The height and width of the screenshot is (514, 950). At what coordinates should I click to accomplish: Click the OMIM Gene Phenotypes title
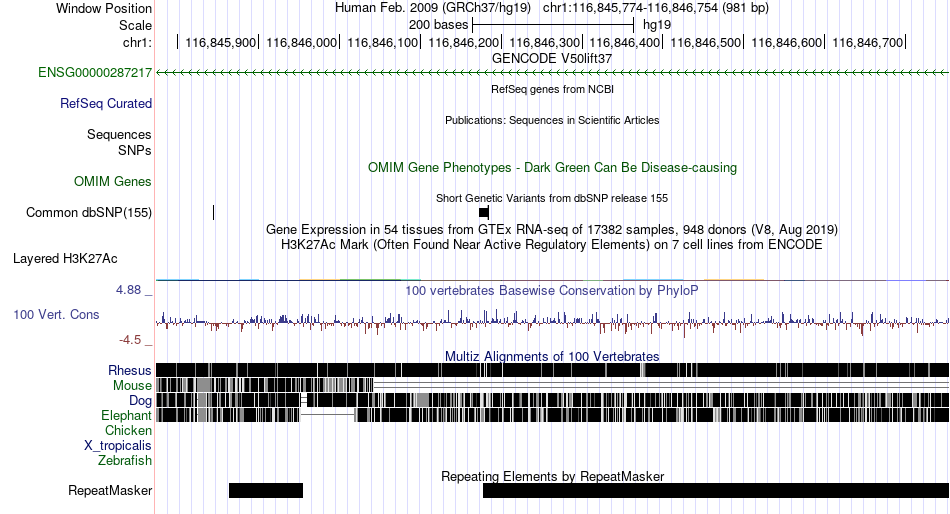click(552, 167)
